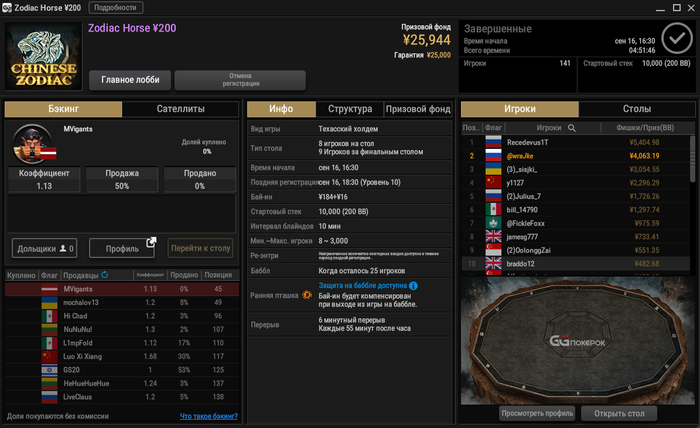Open the Столы tab

(x=637, y=109)
